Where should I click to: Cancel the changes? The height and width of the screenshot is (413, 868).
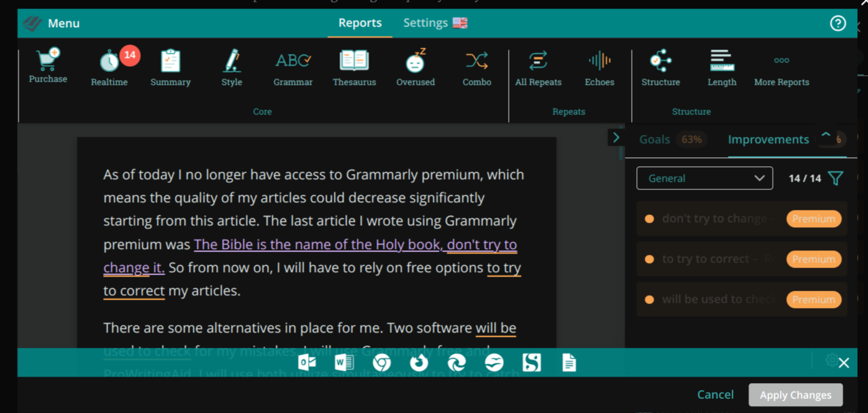coord(715,395)
